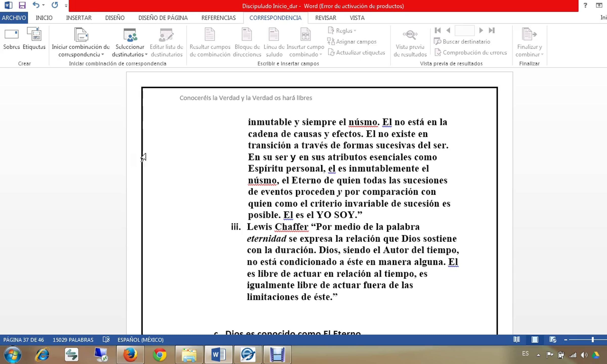Click the Redo repeat icon
The image size is (607, 364).
pyautogui.click(x=55, y=5)
